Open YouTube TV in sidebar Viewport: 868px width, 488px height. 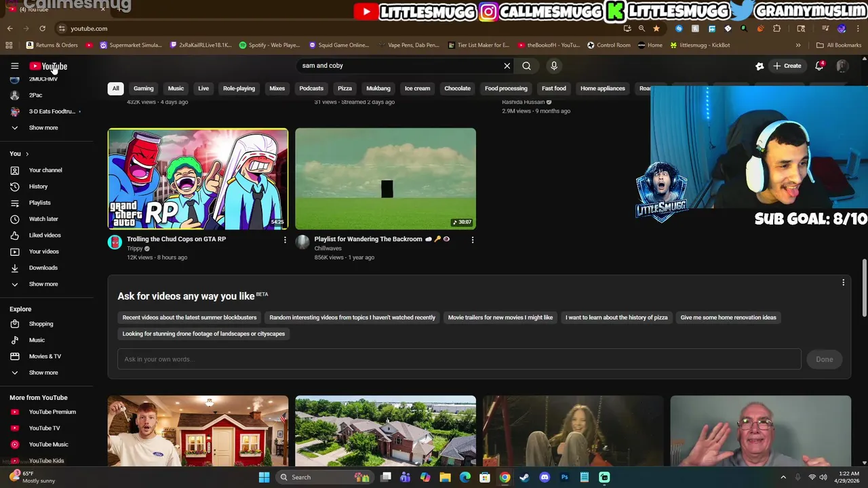(x=44, y=428)
